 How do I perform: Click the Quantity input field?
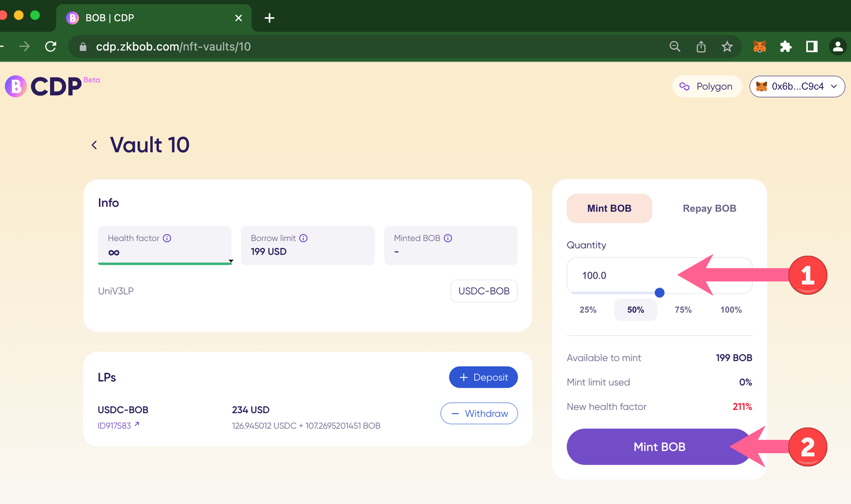660,275
